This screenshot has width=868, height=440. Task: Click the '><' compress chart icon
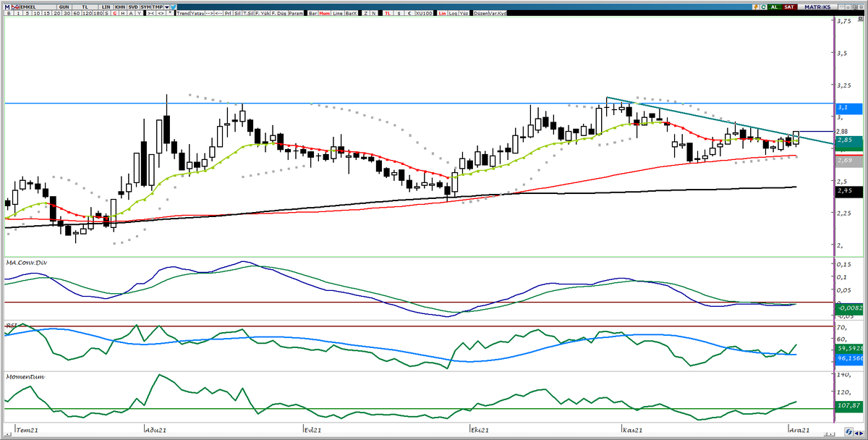(x=151, y=14)
